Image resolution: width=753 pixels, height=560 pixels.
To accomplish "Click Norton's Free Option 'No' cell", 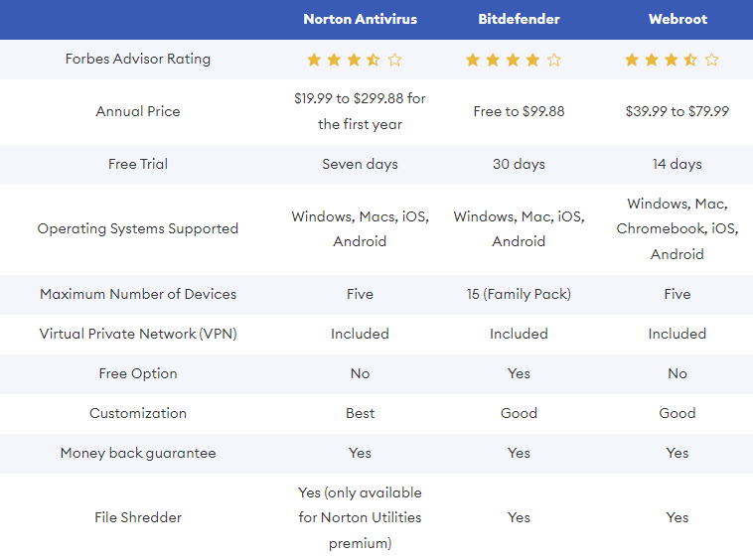I will tap(360, 373).
